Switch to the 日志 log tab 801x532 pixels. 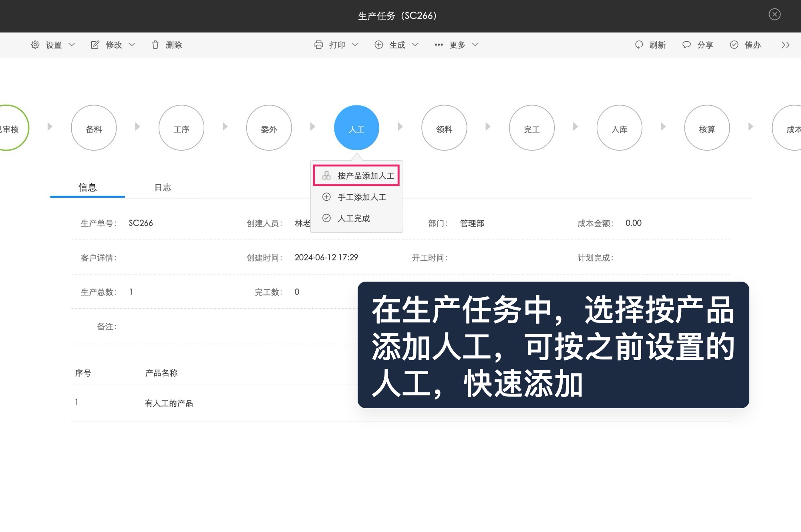(163, 187)
